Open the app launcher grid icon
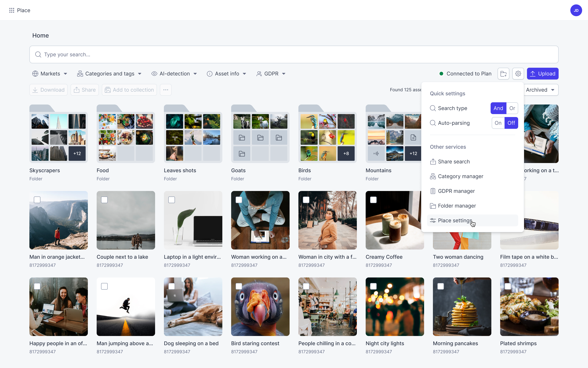Viewport: 588px width, 368px height. click(12, 10)
